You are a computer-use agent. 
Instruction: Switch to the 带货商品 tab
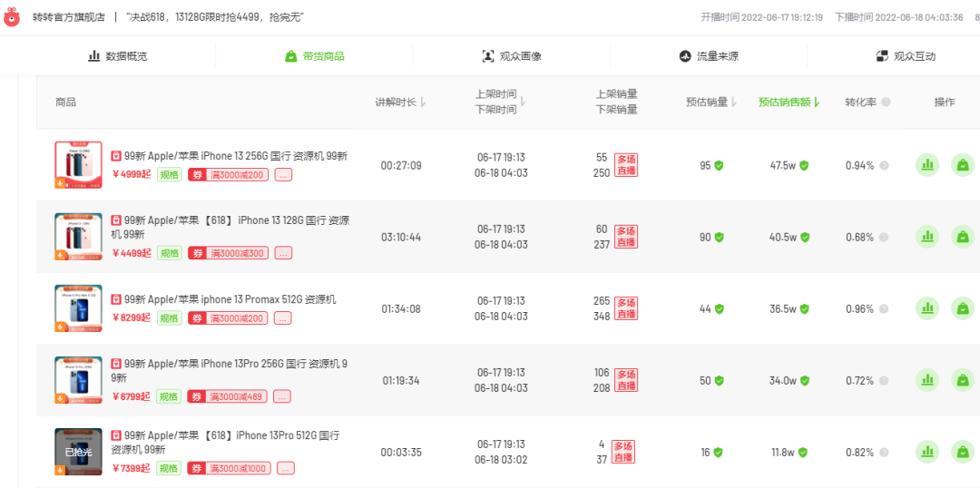pyautogui.click(x=314, y=56)
